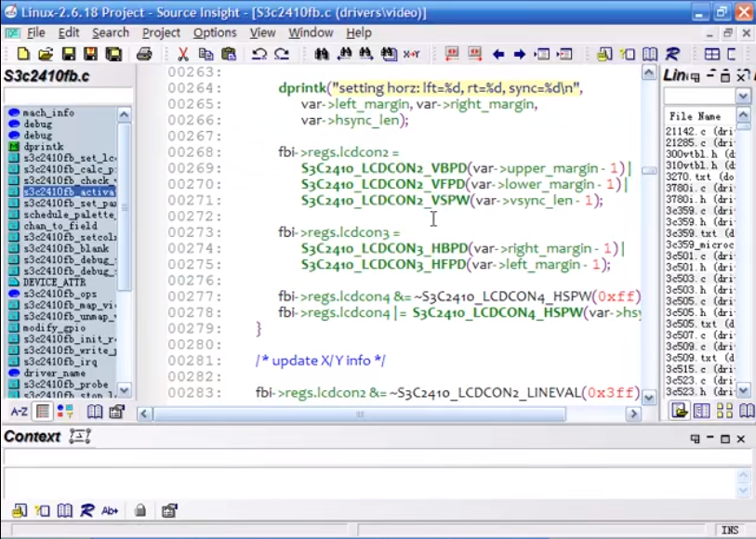Open the Options menu
Viewport: 756px width, 539px height.
coord(215,33)
